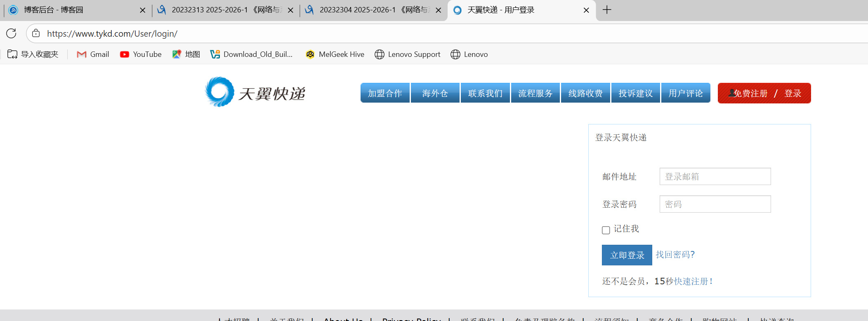Open the 导入收藏夹 bookmark folder
Screen dimensions: 868x321
pyautogui.click(x=33, y=54)
